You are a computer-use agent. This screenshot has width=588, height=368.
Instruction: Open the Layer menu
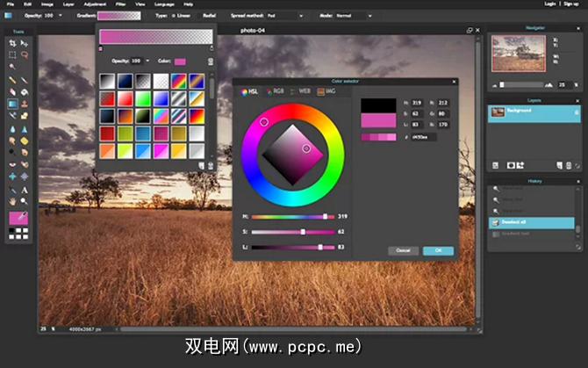pyautogui.click(x=68, y=4)
